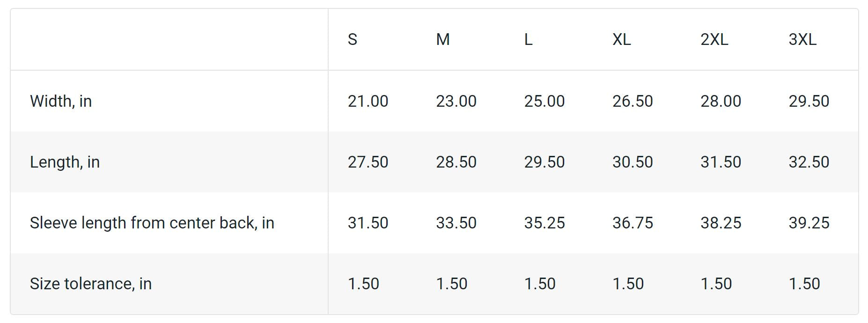868x323 pixels.
Task: Select the 39.25 sleeve length for 3XL
Action: pos(809,223)
